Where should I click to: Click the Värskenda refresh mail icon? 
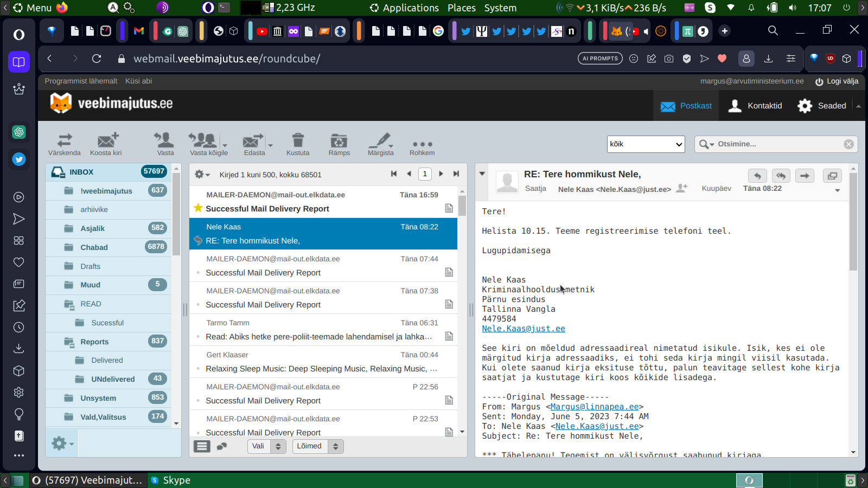(x=65, y=140)
